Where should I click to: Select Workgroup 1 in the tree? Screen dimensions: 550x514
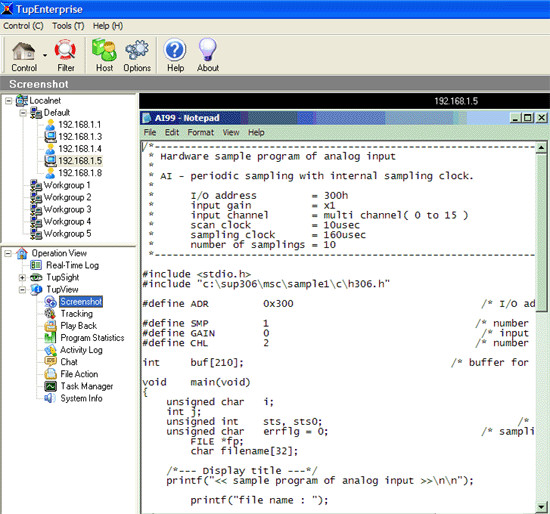(x=67, y=185)
